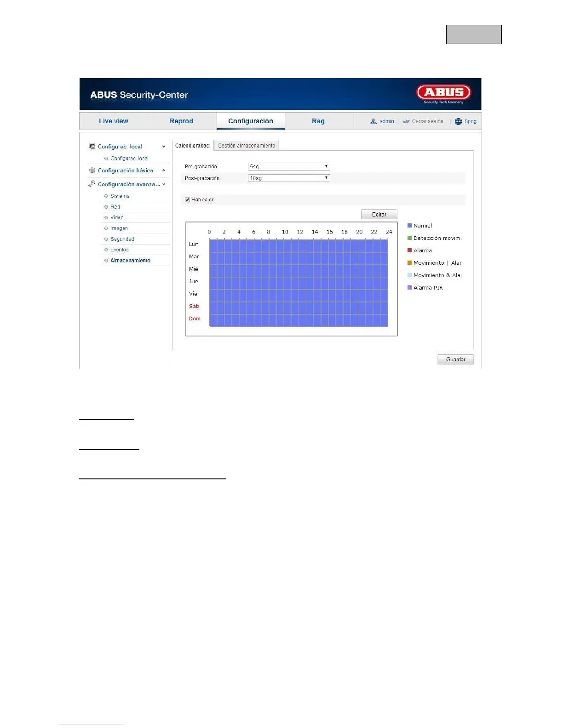The image size is (563, 728).
Task: Click the Alarma red legend swatch
Action: 409,250
